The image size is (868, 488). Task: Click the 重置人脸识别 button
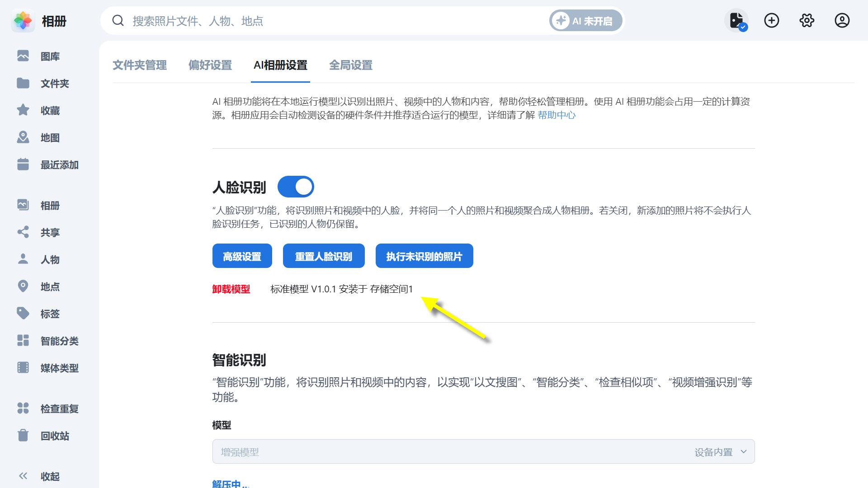coord(323,256)
